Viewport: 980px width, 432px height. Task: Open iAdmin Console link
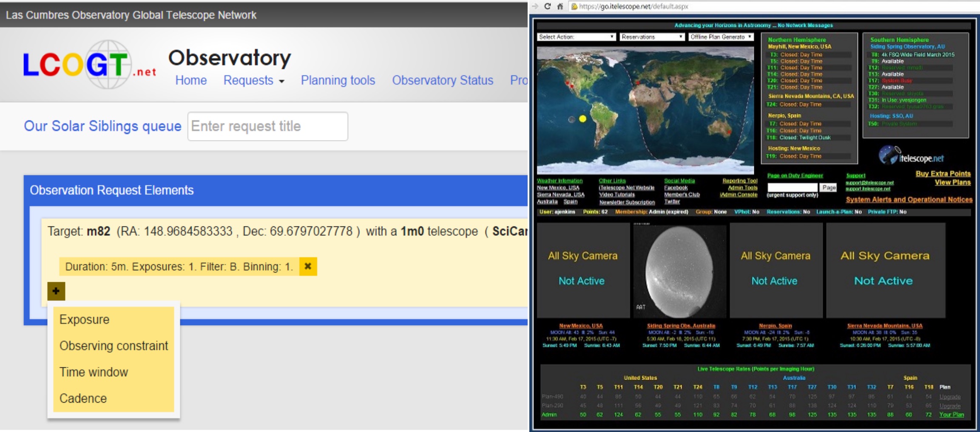pos(739,195)
